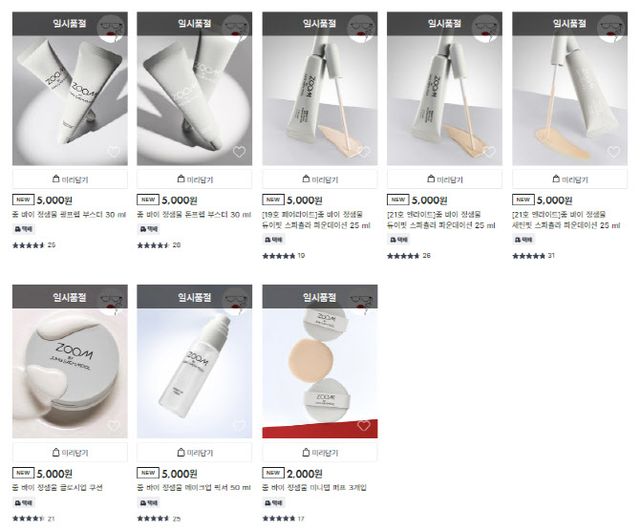Click 미리담기 bag button under first booster
Viewport: 640px width, 529px height.
[70, 179]
